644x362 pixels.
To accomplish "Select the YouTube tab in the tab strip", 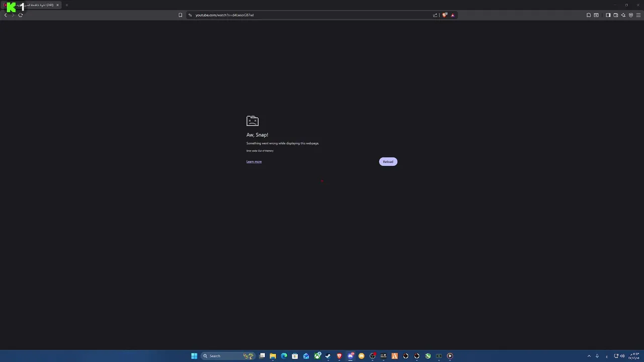I will coord(31,5).
